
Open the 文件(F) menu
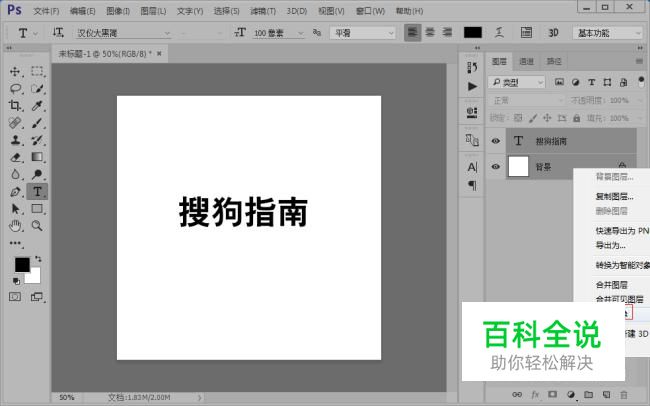pyautogui.click(x=46, y=11)
